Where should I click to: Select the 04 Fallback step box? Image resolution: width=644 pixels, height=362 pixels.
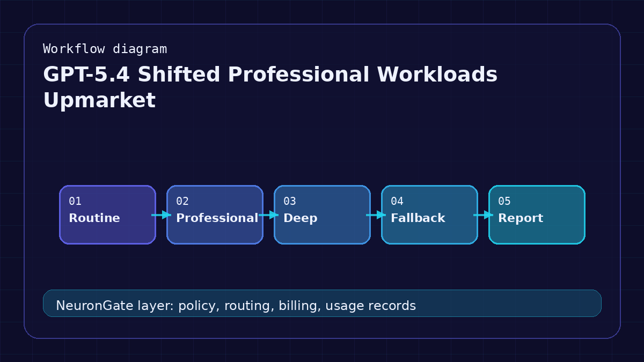[x=429, y=215]
